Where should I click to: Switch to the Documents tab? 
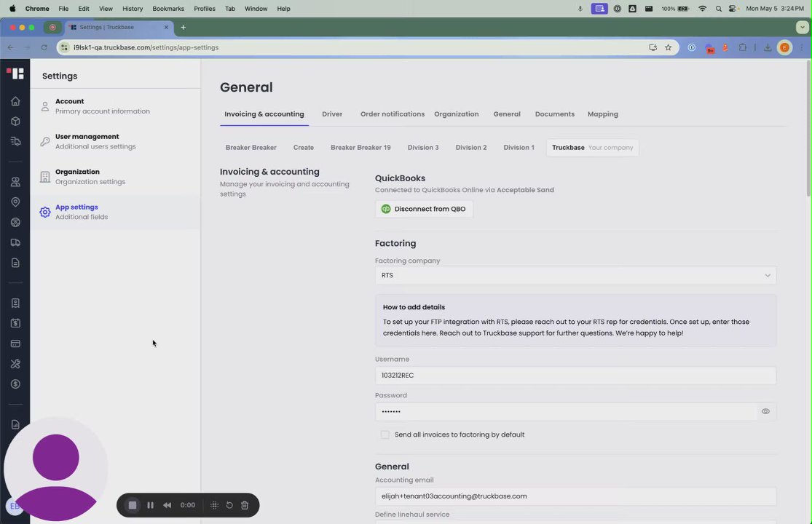pos(555,114)
